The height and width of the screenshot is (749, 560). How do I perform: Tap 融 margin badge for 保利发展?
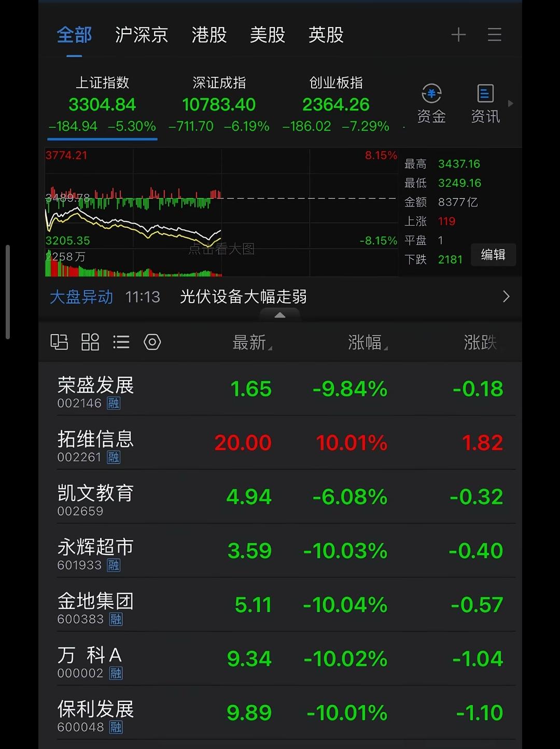coord(116,727)
